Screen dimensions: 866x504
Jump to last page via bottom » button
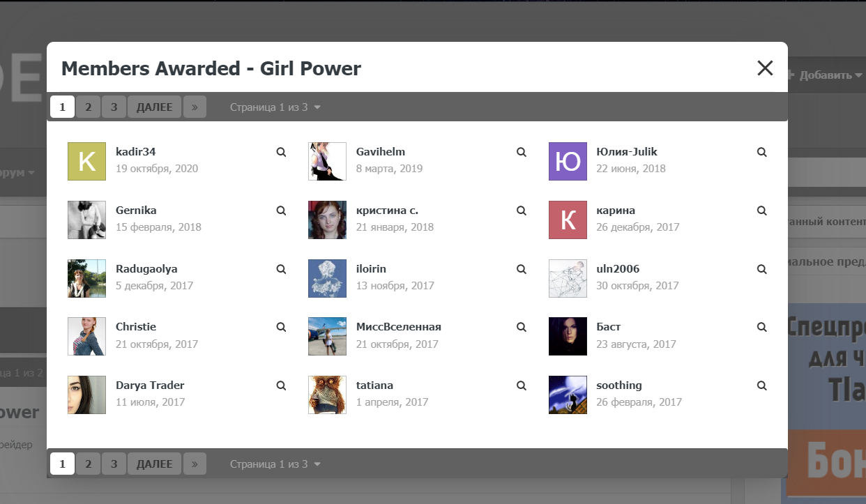(195, 464)
